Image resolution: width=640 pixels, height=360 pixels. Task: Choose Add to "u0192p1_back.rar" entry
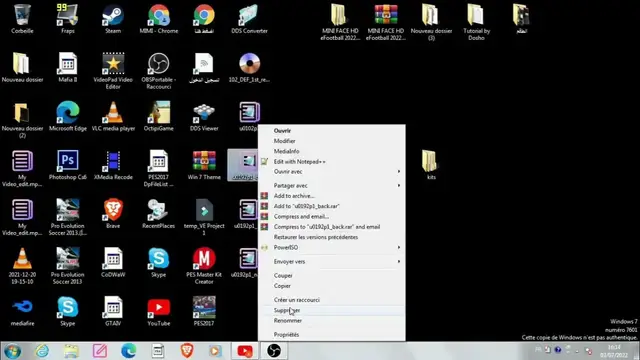tap(307, 206)
